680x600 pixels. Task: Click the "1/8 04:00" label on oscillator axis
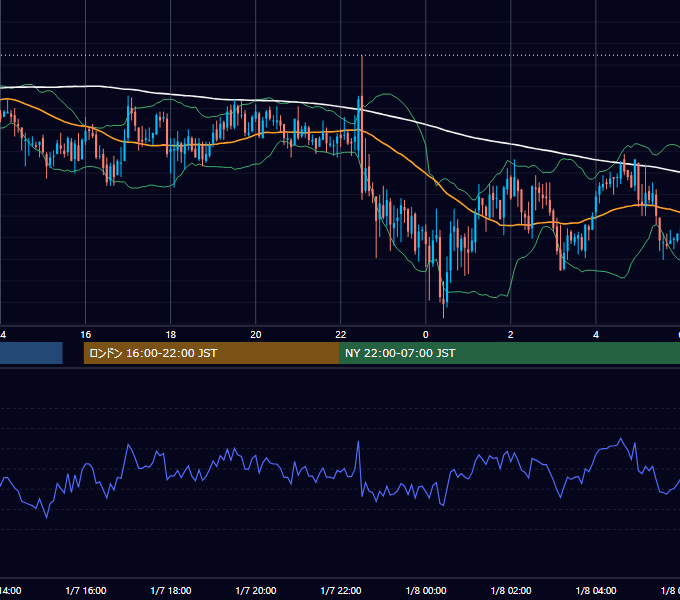[596, 591]
